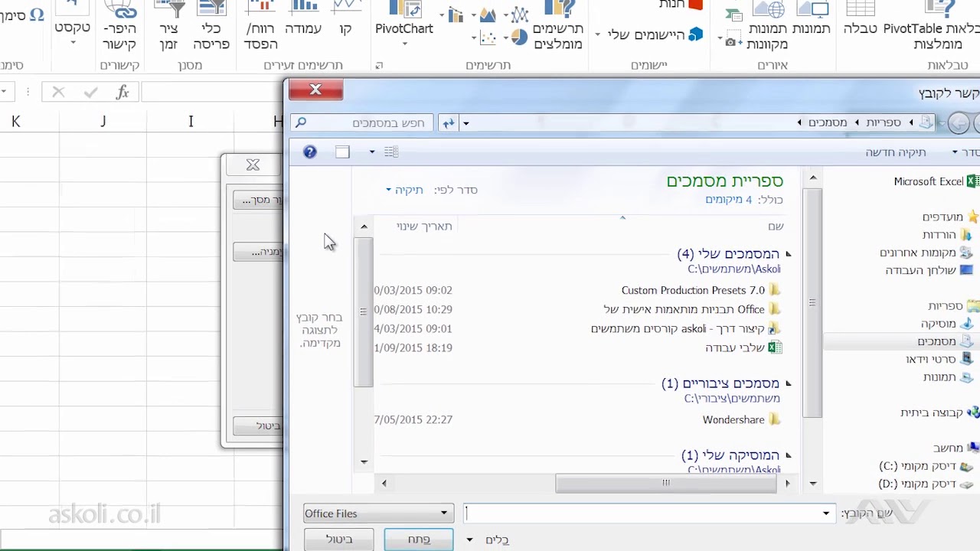Collapse the המוסיקה שלי (1) group
This screenshot has height=551, width=980.
click(788, 455)
